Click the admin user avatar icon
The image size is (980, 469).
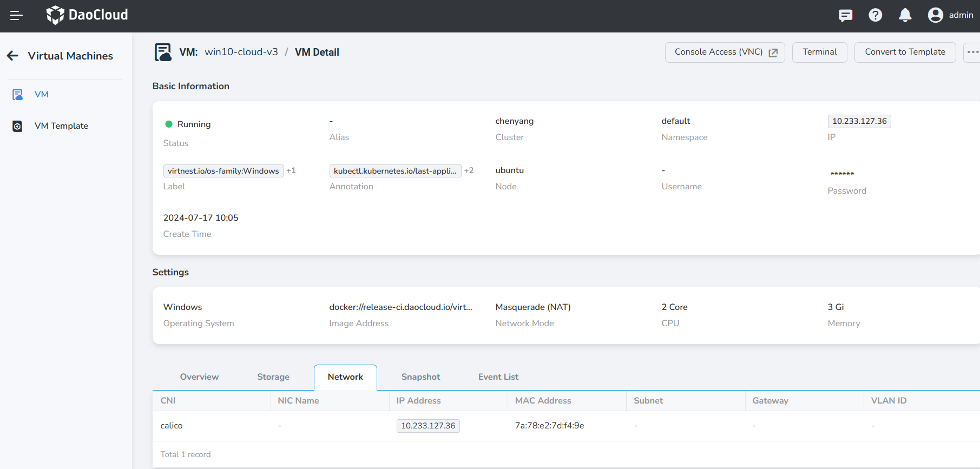935,15
